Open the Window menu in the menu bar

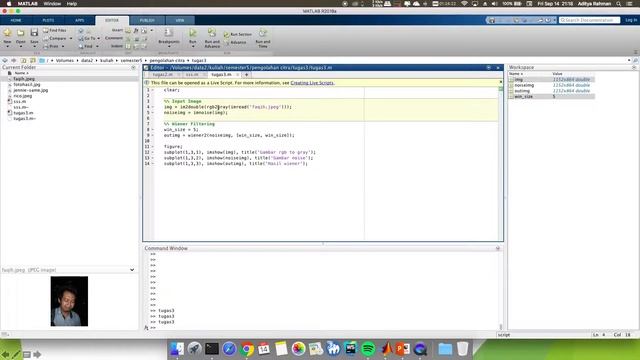52,4
